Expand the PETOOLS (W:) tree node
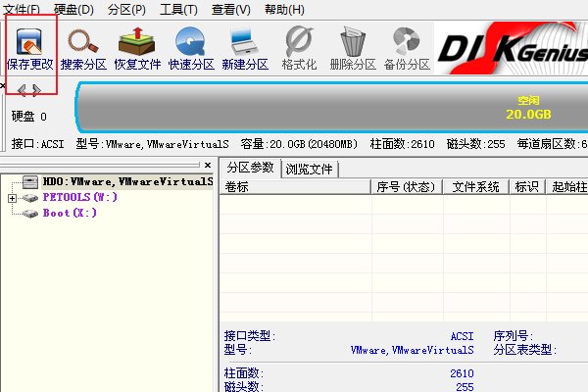Viewport: 588px width, 392px height. (12, 198)
